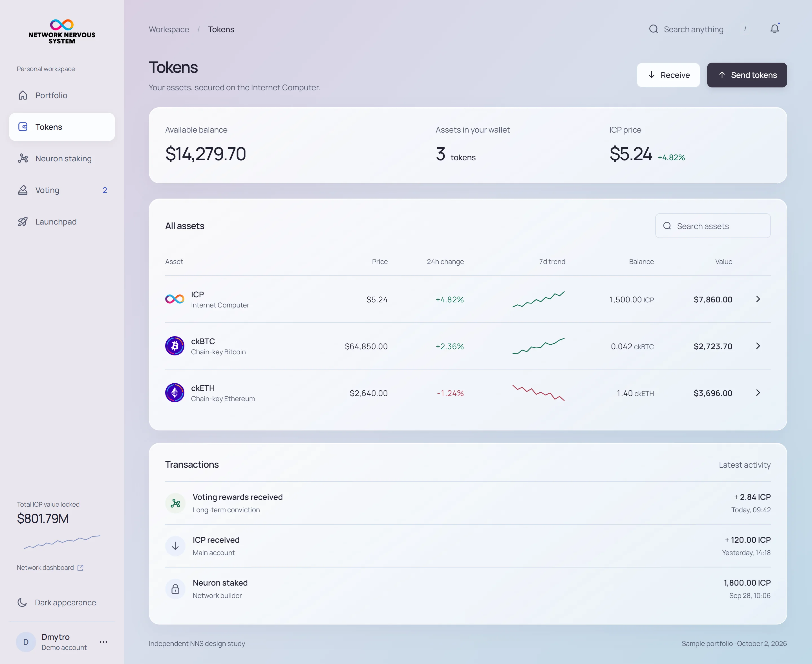The width and height of the screenshot is (812, 664).
Task: Click the Network Nervous System logo
Action: pos(62,31)
